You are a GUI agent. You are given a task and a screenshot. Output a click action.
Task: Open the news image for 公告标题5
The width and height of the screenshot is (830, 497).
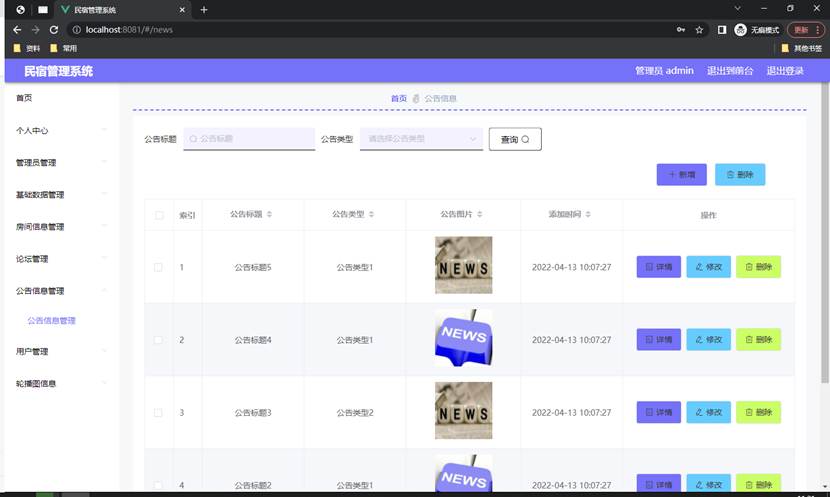coord(464,265)
